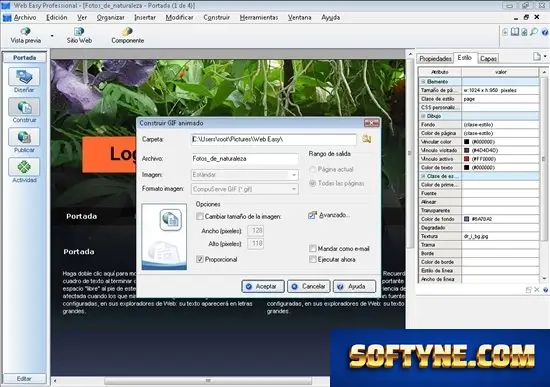550x387 pixels.
Task: Uncheck the Proporcional checkbox
Action: pyautogui.click(x=200, y=259)
